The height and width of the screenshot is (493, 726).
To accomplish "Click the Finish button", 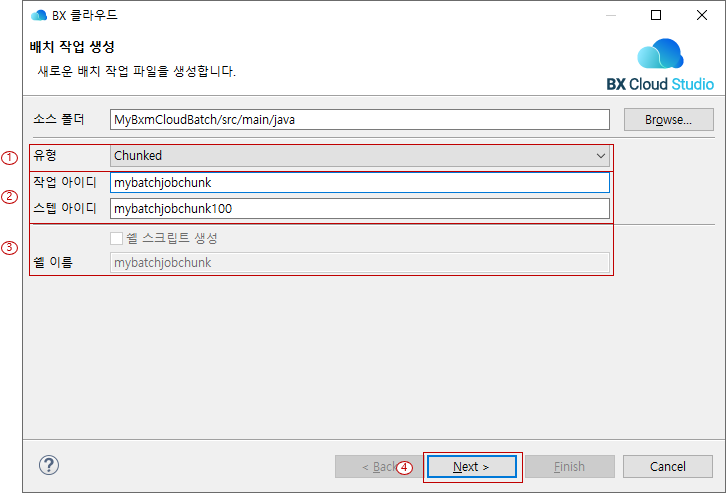I will coord(569,467).
